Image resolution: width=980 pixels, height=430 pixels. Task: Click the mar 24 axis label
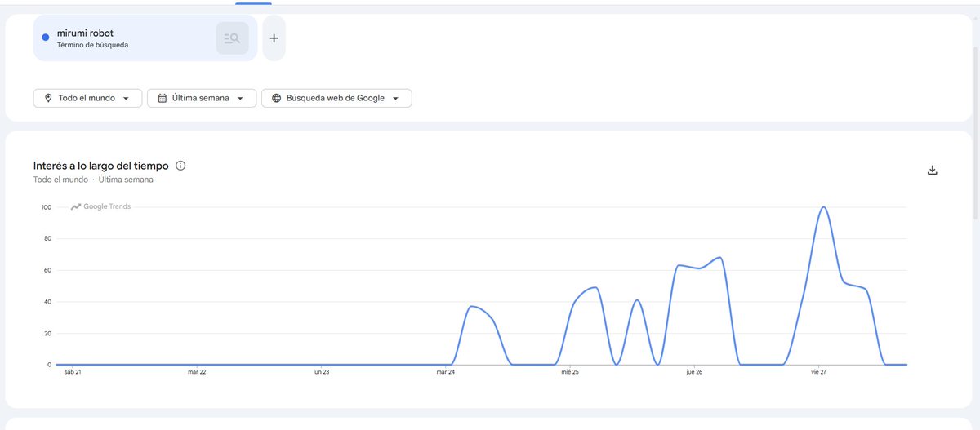pos(446,372)
